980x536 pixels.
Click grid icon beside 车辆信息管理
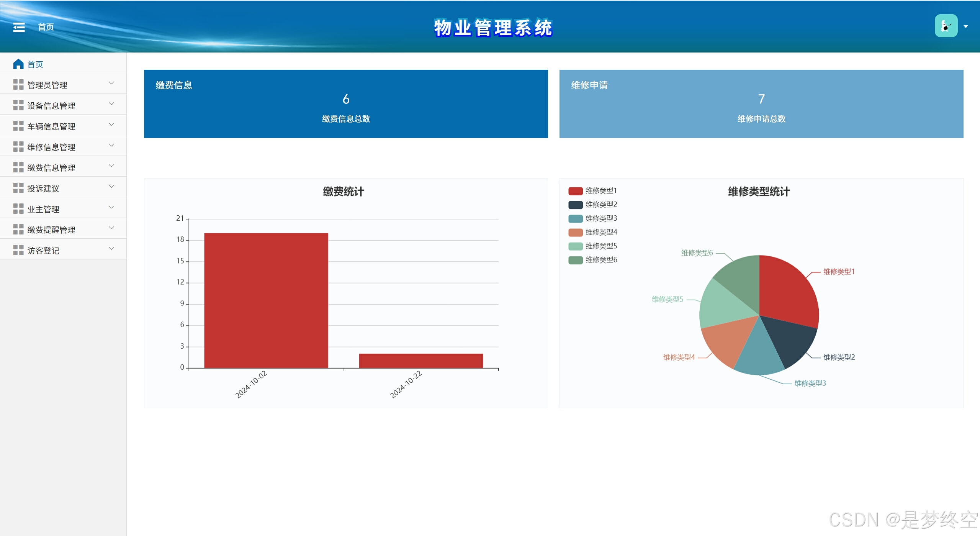click(x=18, y=126)
